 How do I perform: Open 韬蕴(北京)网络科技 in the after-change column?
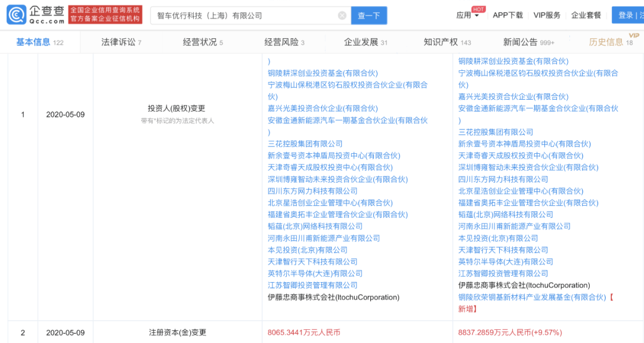(x=506, y=214)
